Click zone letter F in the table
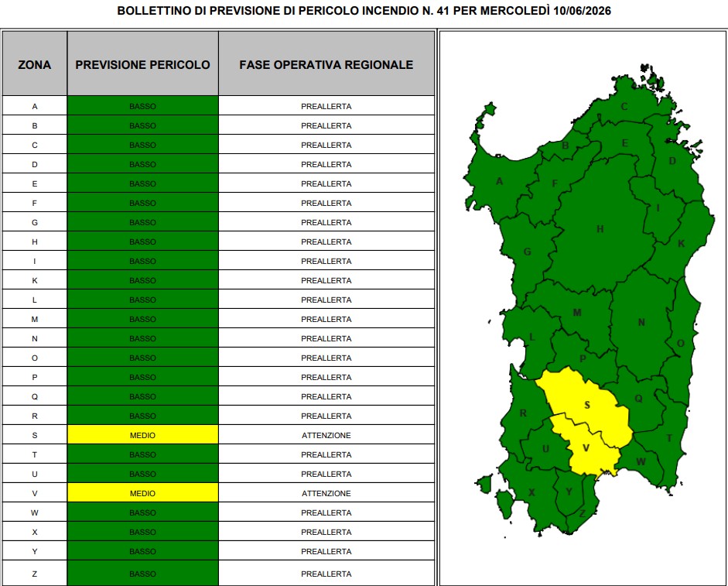The image size is (728, 586). 35,203
